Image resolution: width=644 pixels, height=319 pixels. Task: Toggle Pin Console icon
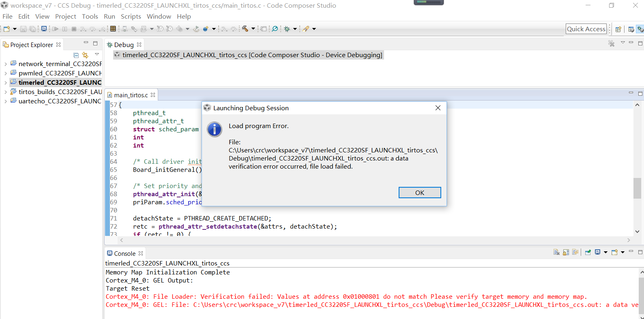coord(588,252)
